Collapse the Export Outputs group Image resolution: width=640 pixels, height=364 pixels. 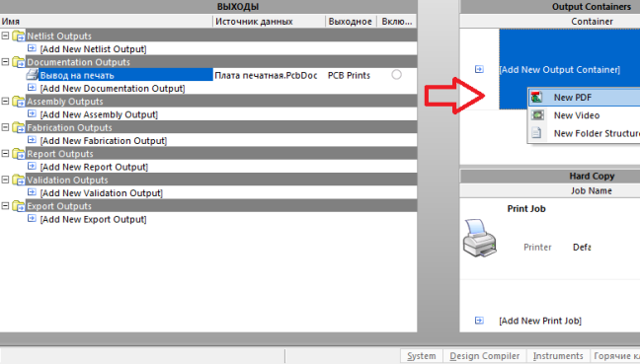pos(5,206)
